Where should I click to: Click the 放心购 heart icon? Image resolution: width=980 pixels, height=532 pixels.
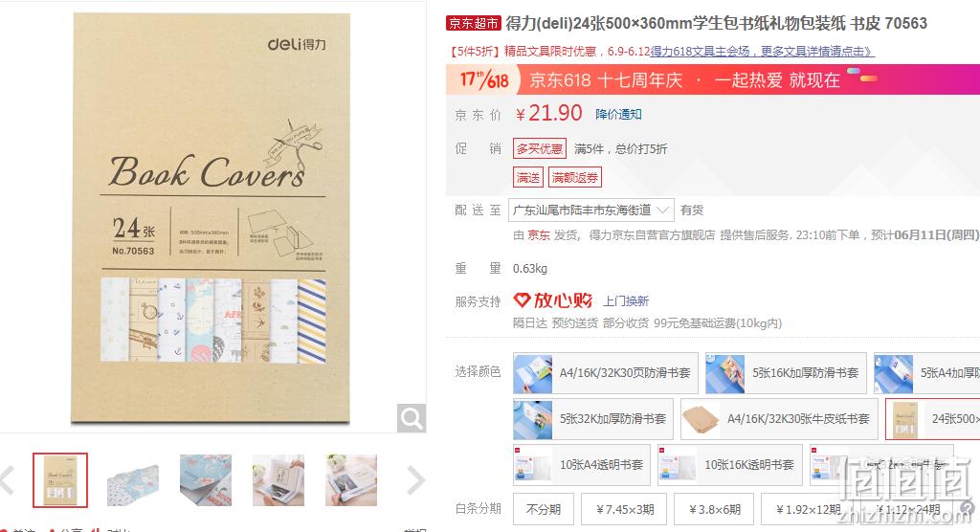click(522, 300)
